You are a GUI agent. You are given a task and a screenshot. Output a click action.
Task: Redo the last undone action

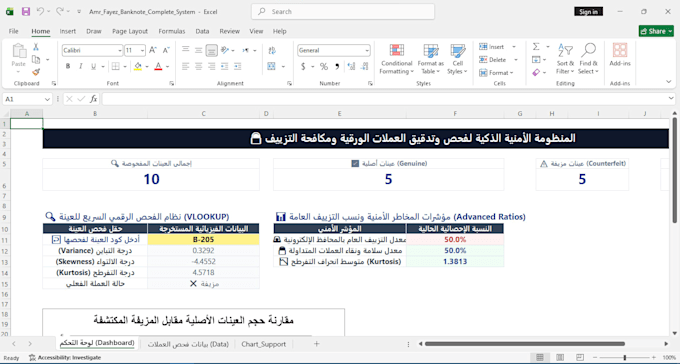point(59,12)
